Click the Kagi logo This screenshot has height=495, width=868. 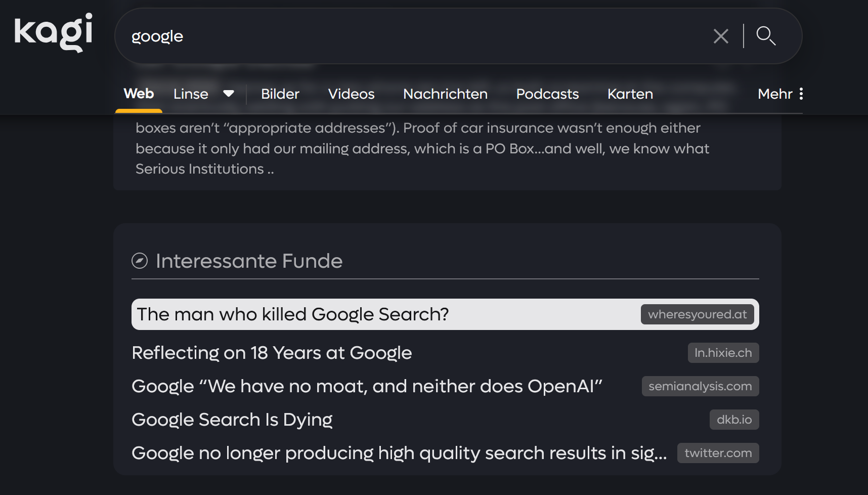53,32
